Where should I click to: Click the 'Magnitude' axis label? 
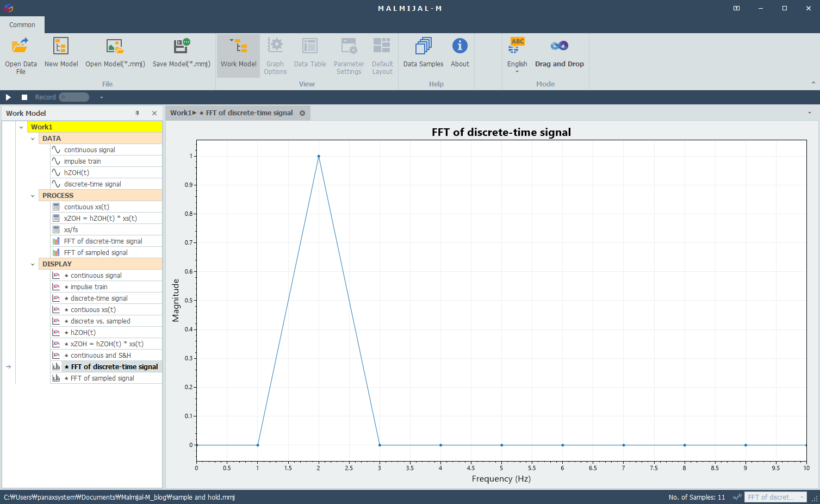pos(176,301)
